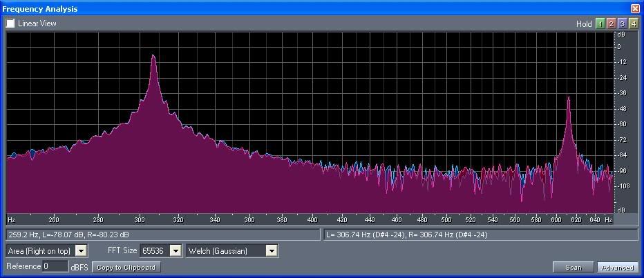Viewport: 644px width, 278px height.
Task: Toggle Hold button 4 (yellow)
Action: (634, 23)
